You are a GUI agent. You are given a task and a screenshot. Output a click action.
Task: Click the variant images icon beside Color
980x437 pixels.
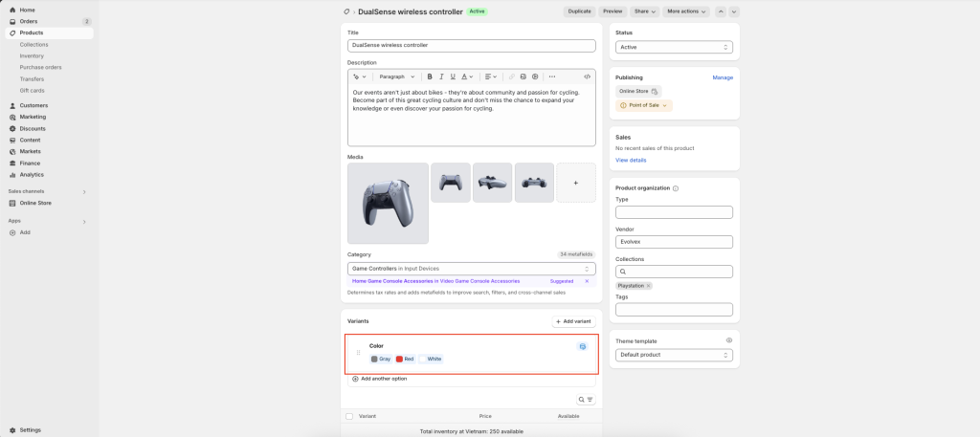tap(583, 346)
